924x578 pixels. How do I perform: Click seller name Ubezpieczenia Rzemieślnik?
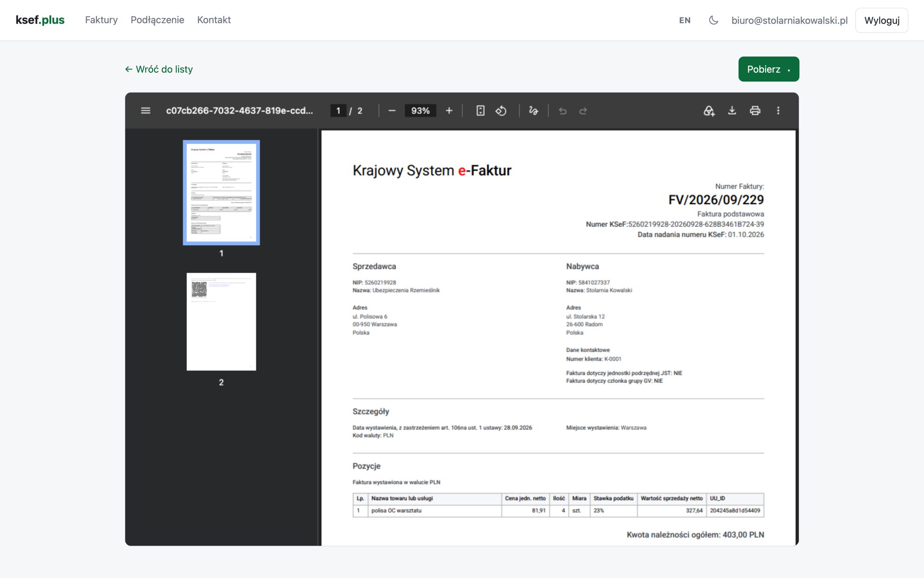(406, 290)
